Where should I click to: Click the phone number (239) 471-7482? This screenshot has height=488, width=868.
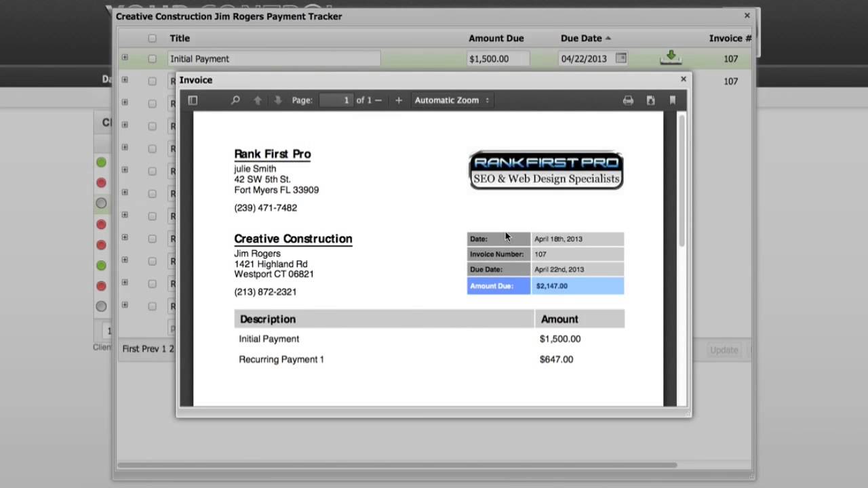(265, 208)
